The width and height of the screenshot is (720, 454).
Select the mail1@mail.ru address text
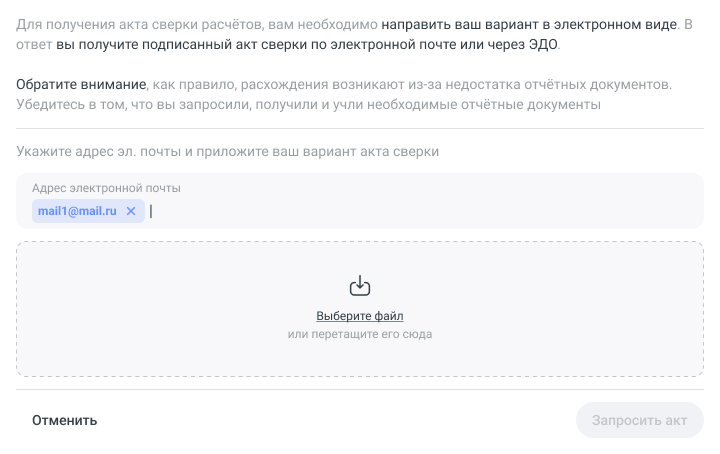(x=77, y=211)
